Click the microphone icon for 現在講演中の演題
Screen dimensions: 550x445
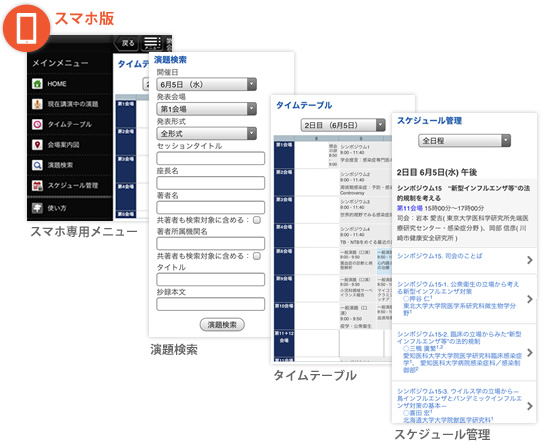pos(37,104)
